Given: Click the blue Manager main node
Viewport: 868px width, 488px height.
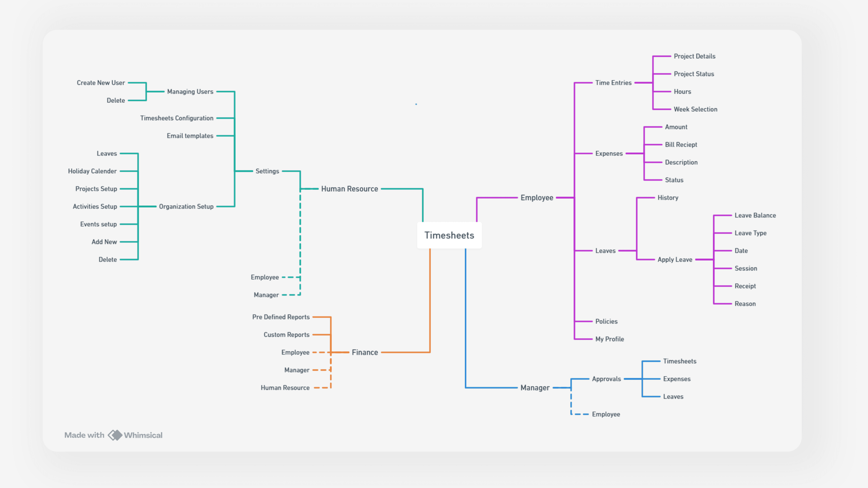Looking at the screenshot, I should pyautogui.click(x=535, y=388).
